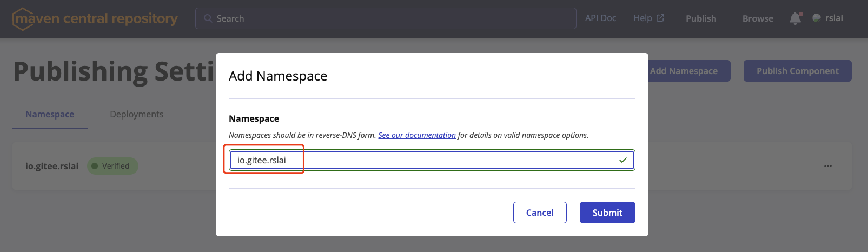Click the rslai user avatar icon

tap(817, 18)
